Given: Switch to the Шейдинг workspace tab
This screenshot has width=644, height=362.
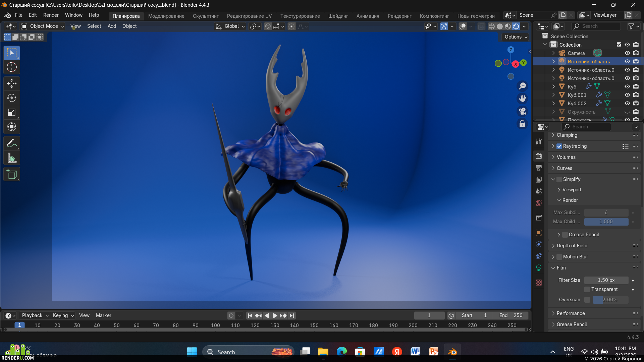Looking at the screenshot, I should (x=338, y=16).
